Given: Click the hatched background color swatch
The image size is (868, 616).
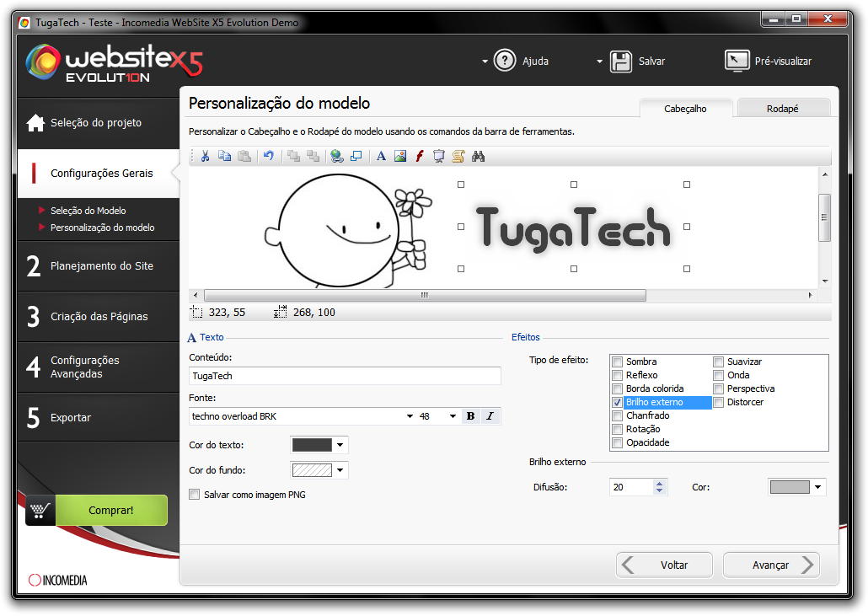Looking at the screenshot, I should pyautogui.click(x=312, y=470).
